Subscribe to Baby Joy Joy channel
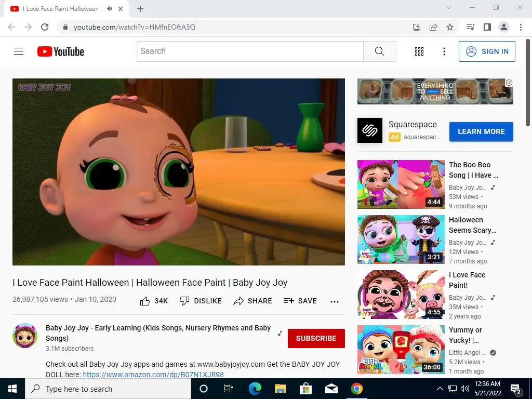Image resolution: width=532 pixels, height=399 pixels. point(316,338)
